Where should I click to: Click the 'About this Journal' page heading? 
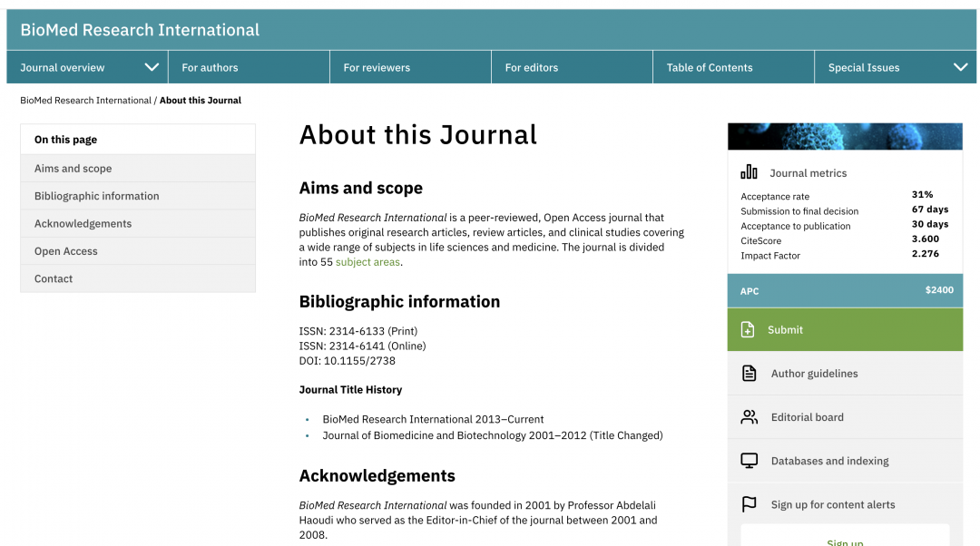tap(418, 134)
